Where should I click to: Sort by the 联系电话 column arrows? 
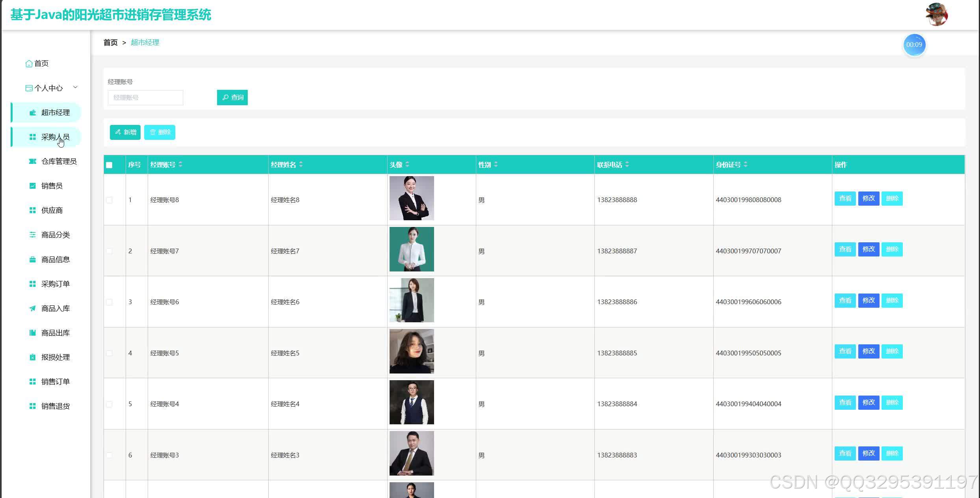(x=627, y=164)
